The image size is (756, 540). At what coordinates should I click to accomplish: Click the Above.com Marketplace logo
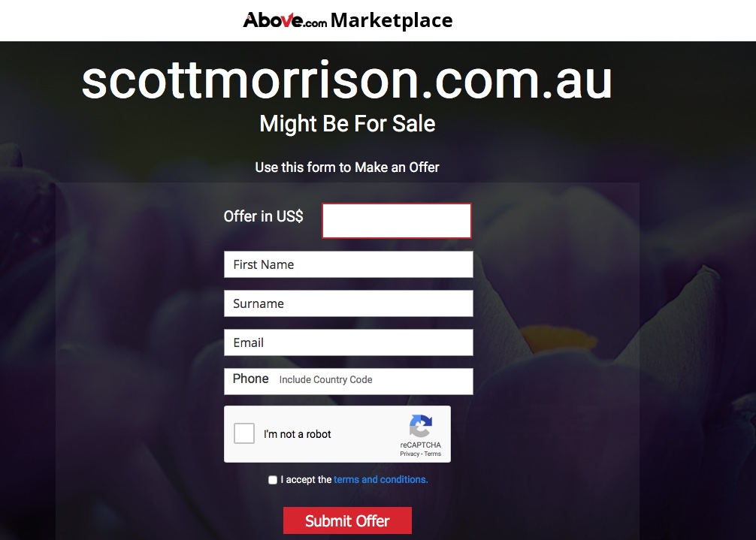(348, 20)
